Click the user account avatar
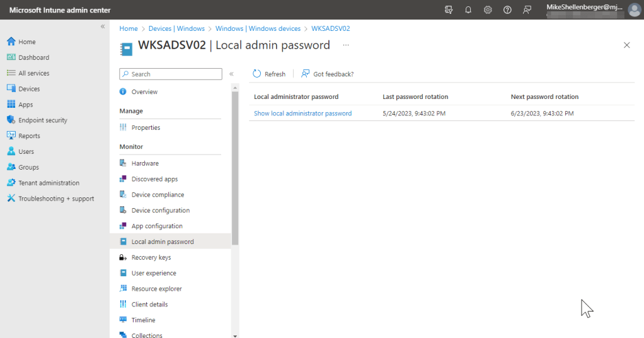This screenshot has width=644, height=338. coord(634,10)
